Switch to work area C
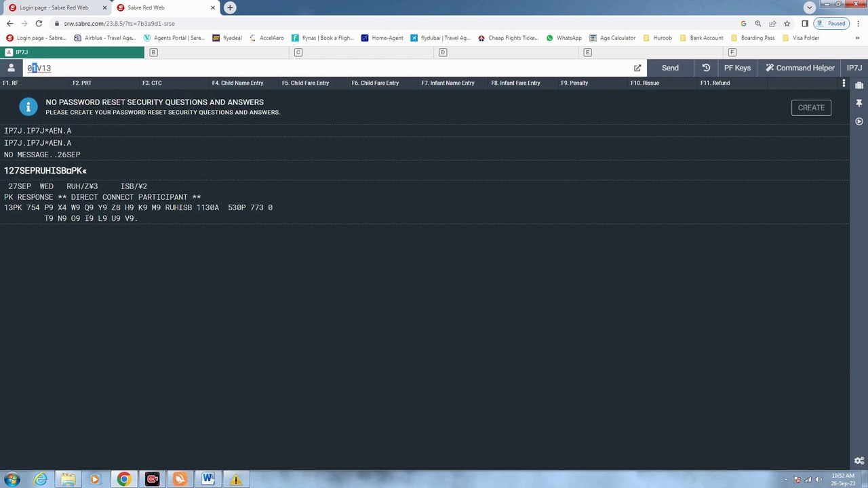This screenshot has width=868, height=488. coord(361,52)
